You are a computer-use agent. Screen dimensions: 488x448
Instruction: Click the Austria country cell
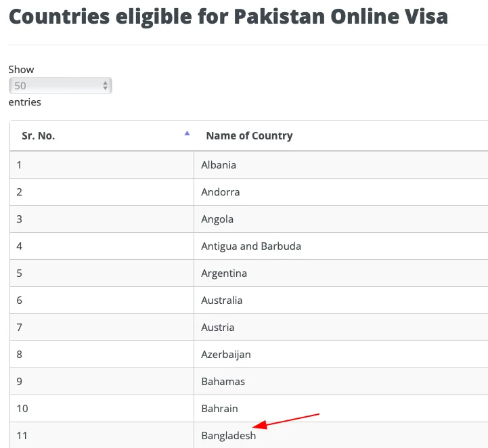pos(218,328)
